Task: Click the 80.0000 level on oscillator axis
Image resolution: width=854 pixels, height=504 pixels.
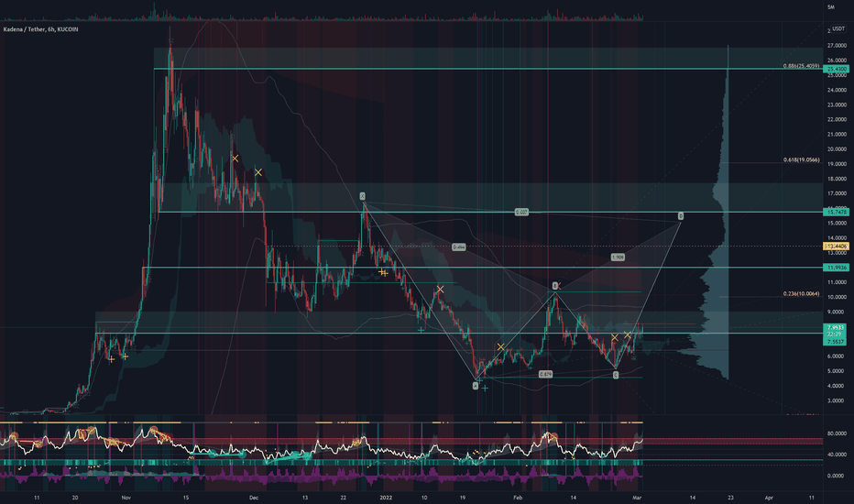Action: pyautogui.click(x=837, y=433)
